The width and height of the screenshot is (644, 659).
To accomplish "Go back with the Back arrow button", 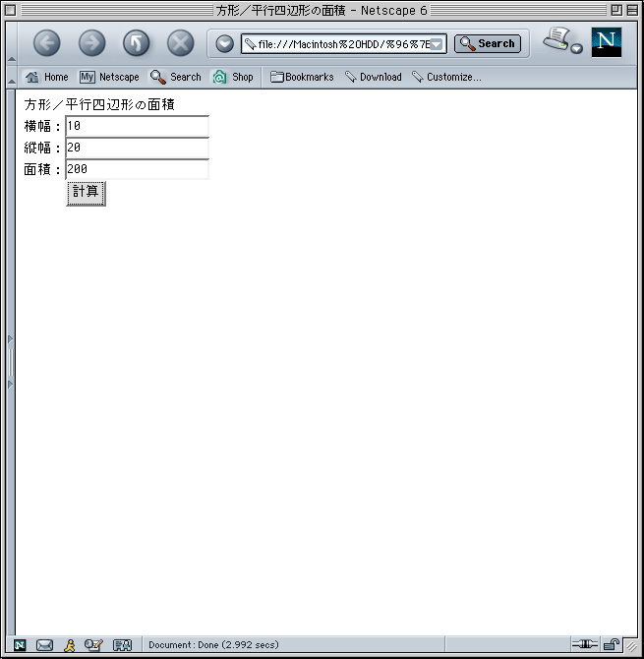I will click(46, 43).
